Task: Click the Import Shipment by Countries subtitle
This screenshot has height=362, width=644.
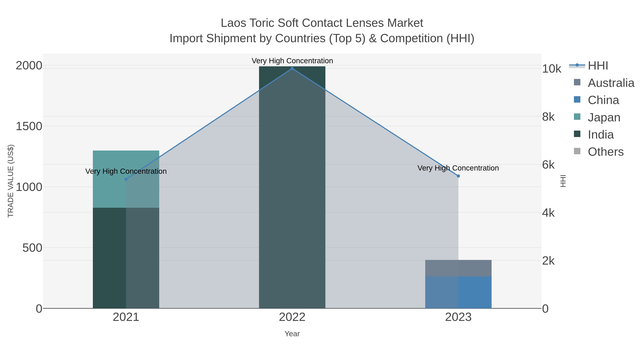Action: 322,38
